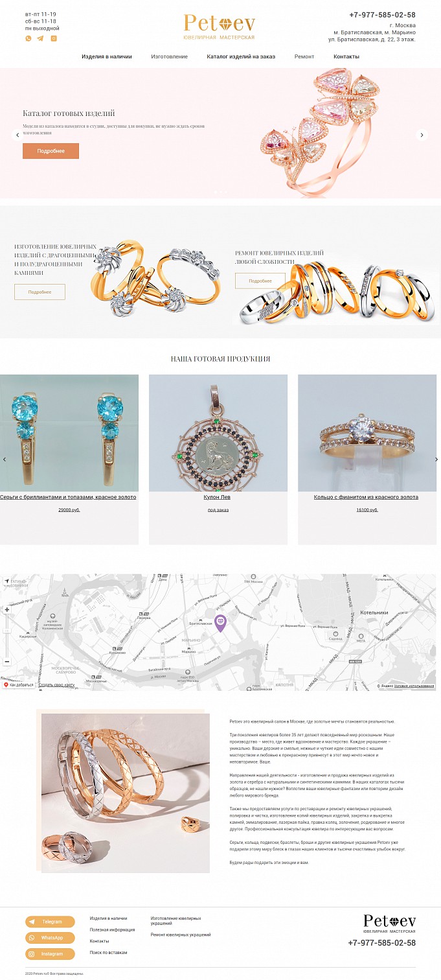Open the Кулон Лев product link
The height and width of the screenshot is (980, 441).
[218, 497]
